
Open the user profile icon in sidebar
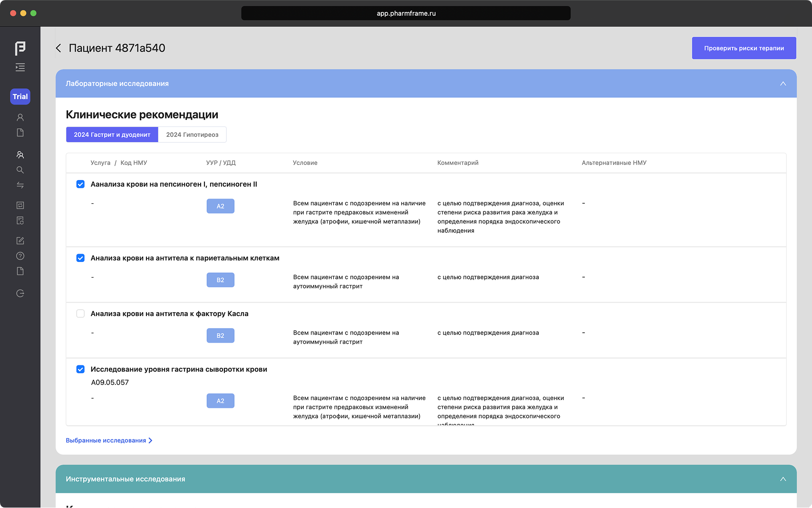[20, 117]
